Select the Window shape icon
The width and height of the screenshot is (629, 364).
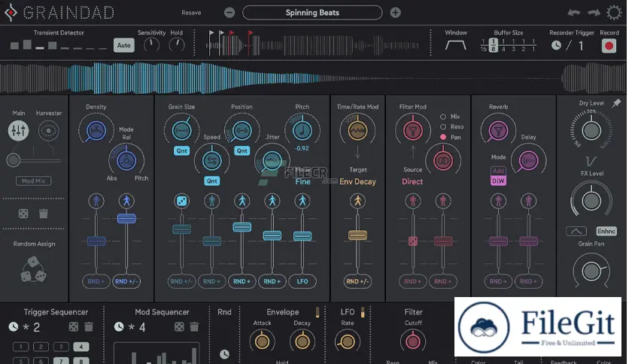click(456, 45)
